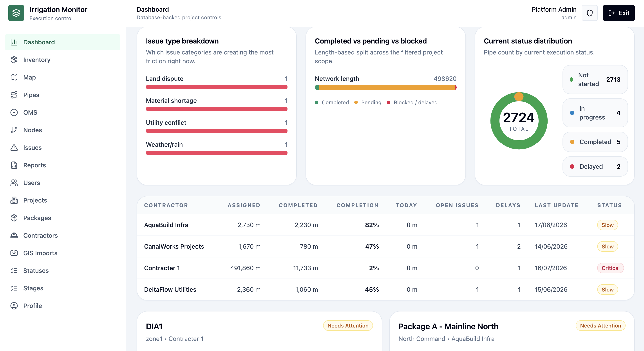Image resolution: width=644 pixels, height=351 pixels.
Task: Click the Blocked / delayed legend entry
Action: 412,102
